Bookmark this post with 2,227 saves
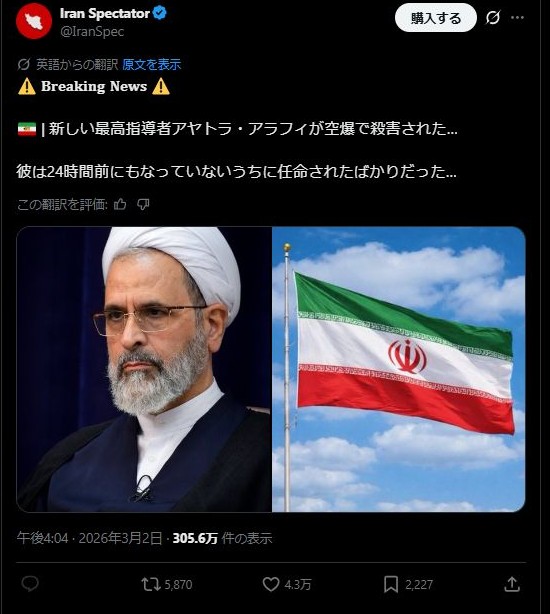Screen dimensions: 550x614 pos(408,585)
